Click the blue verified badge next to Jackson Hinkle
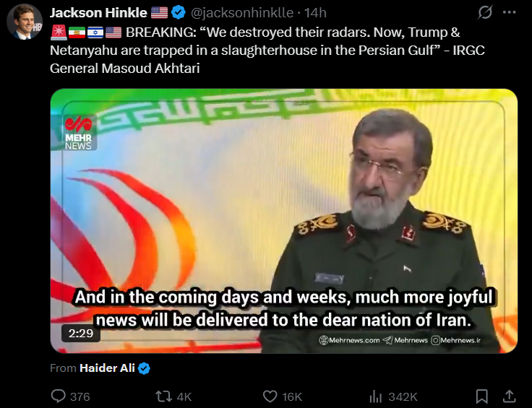 178,12
